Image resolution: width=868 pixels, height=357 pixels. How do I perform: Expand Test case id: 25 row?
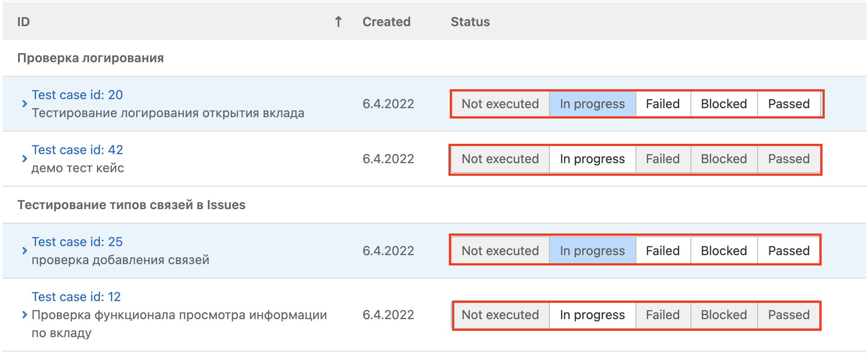25,251
